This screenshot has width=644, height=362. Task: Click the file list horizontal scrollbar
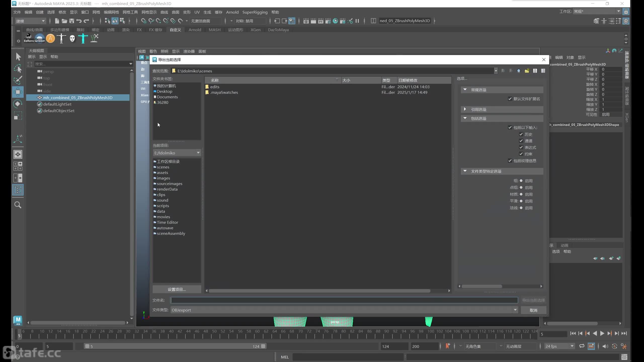click(x=319, y=291)
